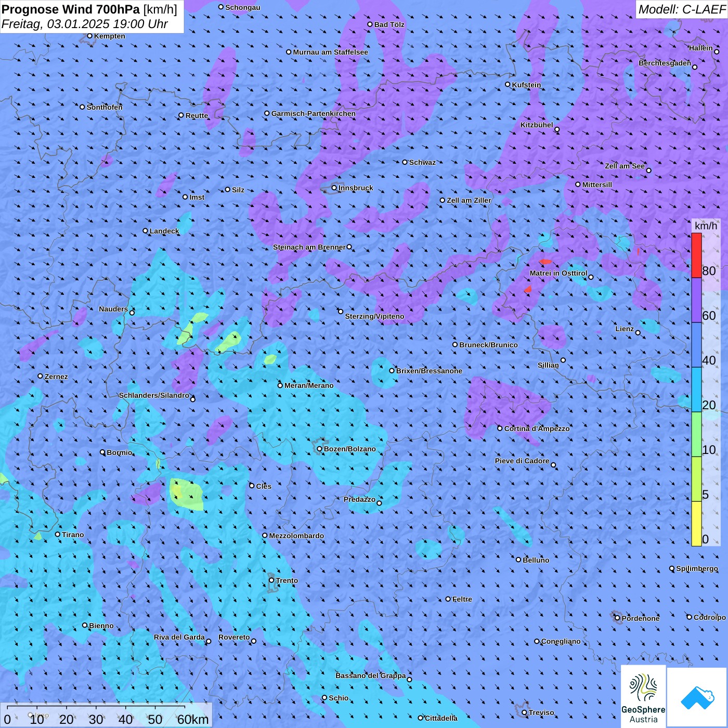Click the Feltre city label
The width and height of the screenshot is (728, 728).
462,599
